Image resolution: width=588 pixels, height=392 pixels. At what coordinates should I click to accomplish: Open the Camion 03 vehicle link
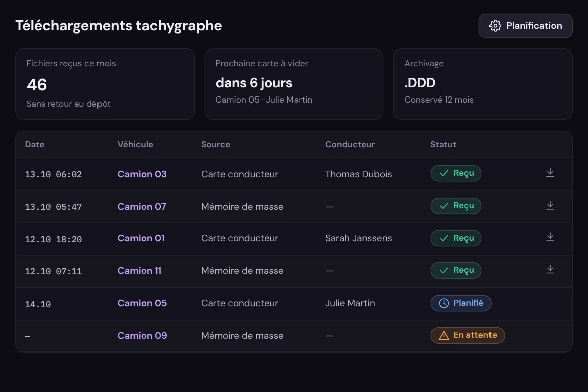(x=142, y=174)
